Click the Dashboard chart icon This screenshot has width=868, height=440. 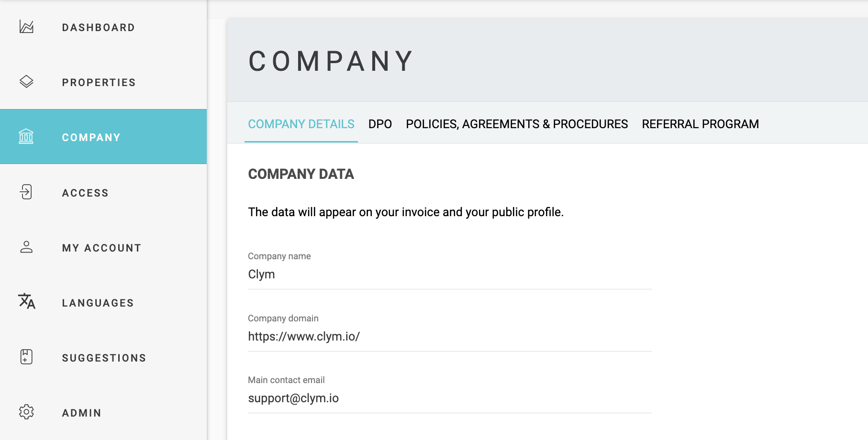click(x=26, y=27)
